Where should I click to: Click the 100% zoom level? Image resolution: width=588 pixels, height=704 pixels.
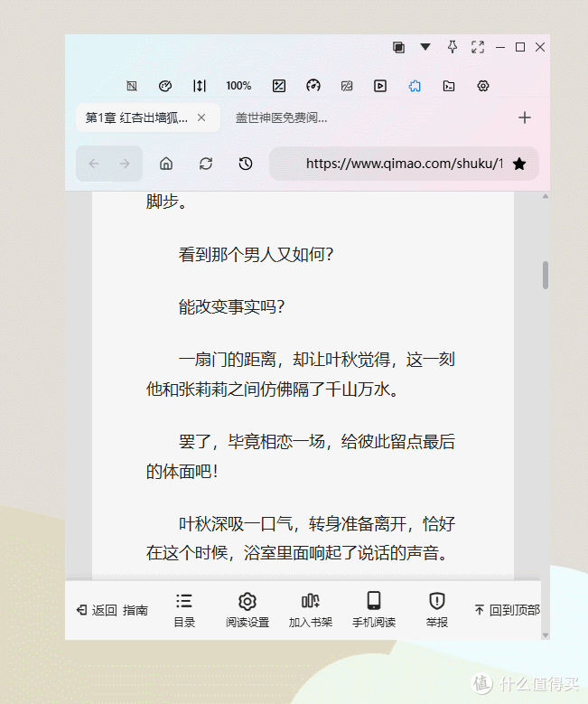pos(238,86)
